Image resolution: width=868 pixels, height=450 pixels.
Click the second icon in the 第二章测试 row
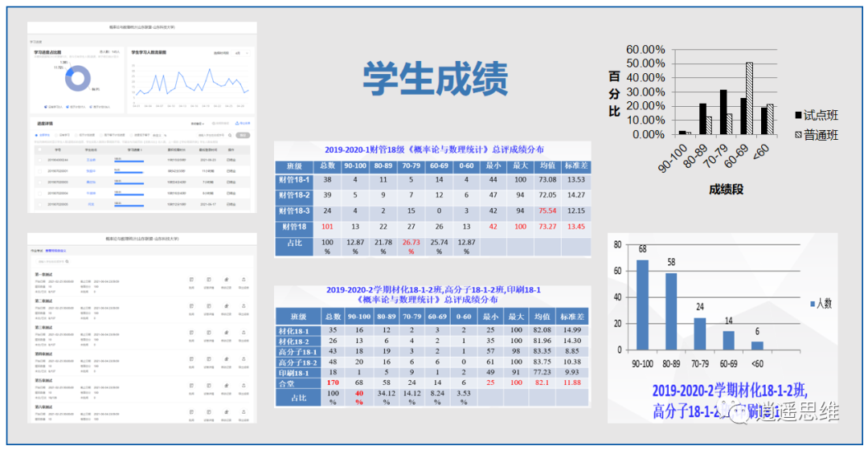[x=209, y=305]
